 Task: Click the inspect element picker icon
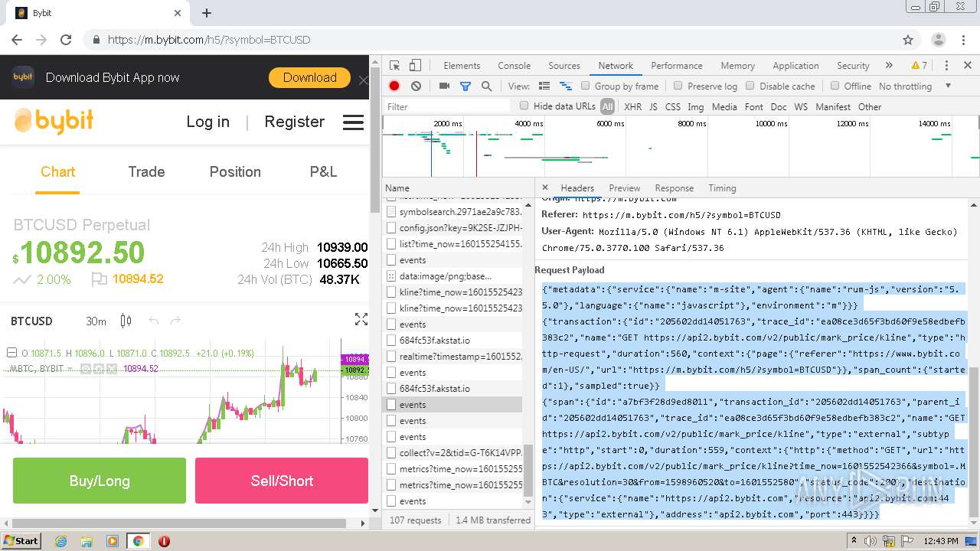point(394,66)
